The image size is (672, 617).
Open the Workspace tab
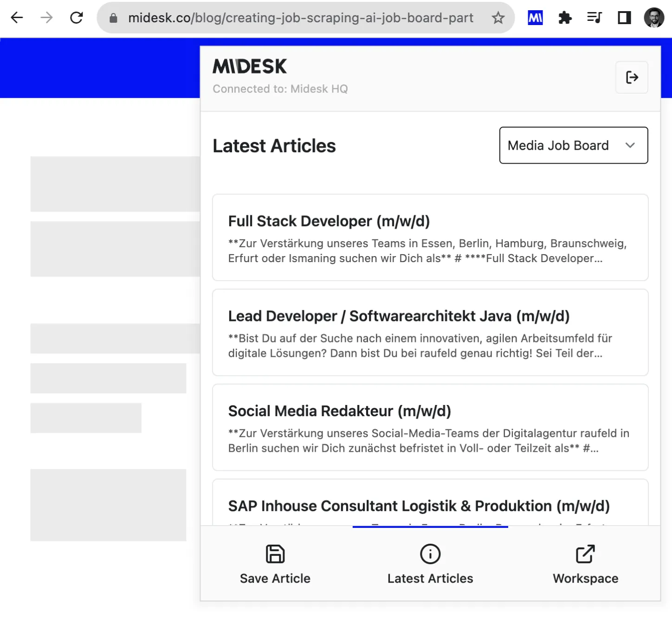coord(585,564)
